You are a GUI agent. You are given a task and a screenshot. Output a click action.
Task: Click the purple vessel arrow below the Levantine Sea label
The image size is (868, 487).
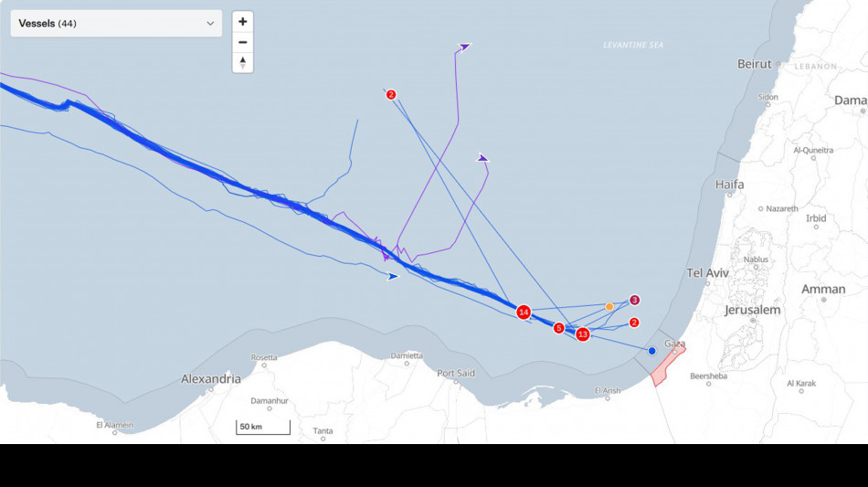(x=482, y=158)
